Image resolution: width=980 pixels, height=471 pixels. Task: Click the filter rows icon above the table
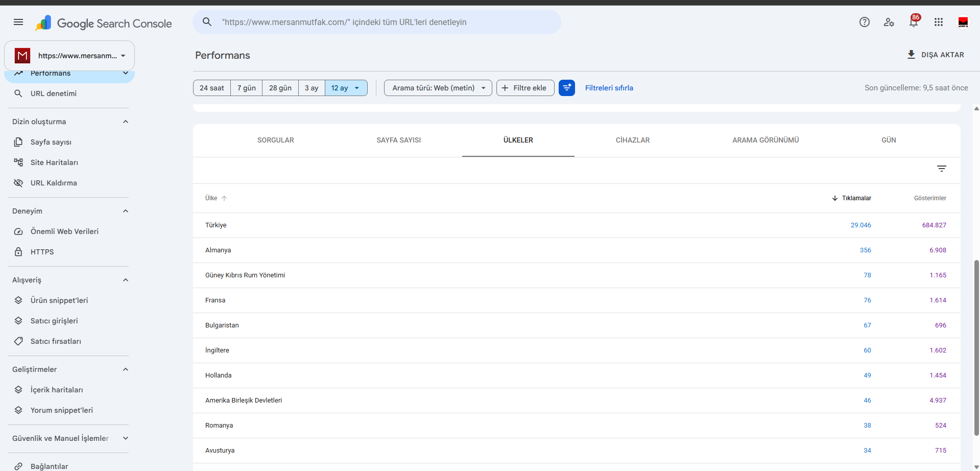tap(942, 169)
